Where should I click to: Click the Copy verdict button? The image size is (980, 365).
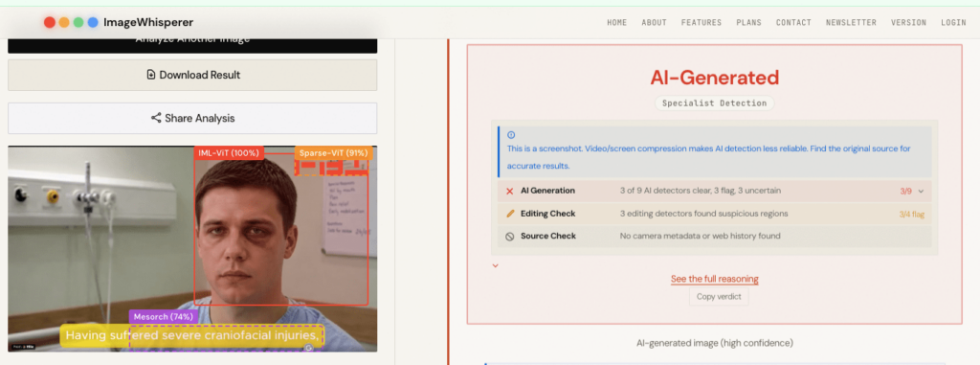click(x=719, y=297)
